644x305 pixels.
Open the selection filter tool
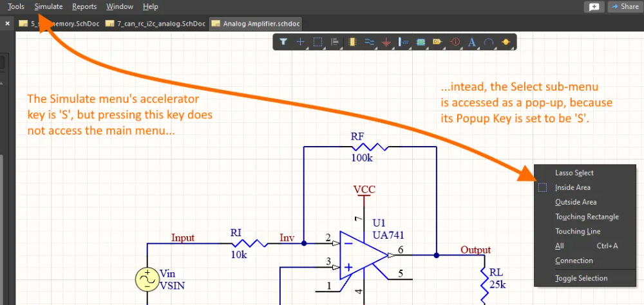coord(283,42)
